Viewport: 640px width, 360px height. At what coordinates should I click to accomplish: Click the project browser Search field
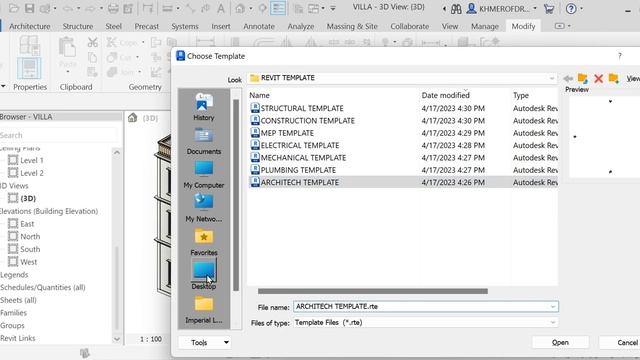pos(58,135)
